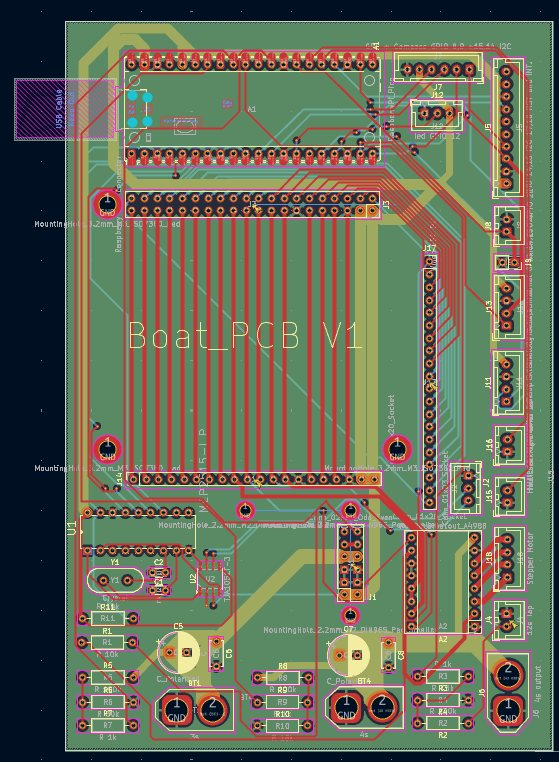Select tall J5 connector on right edge

pos(508,128)
